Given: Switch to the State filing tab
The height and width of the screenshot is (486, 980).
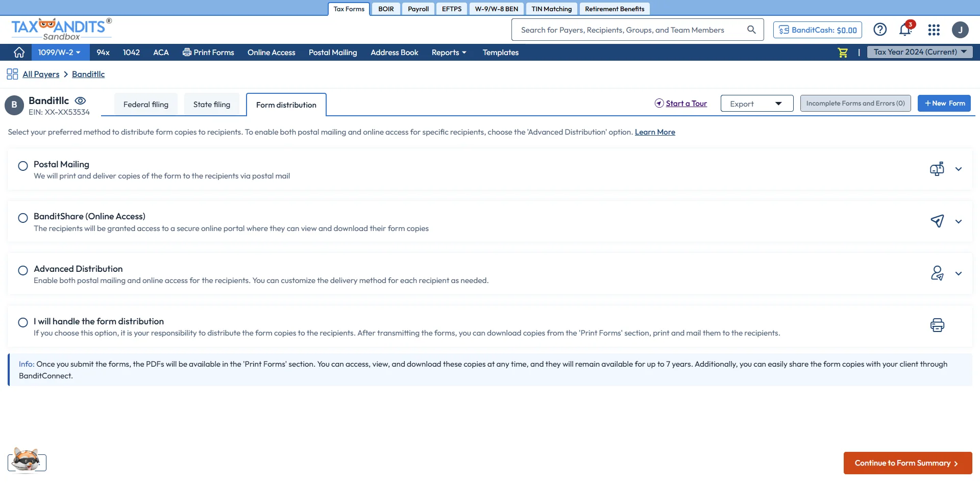Looking at the screenshot, I should coord(212,104).
